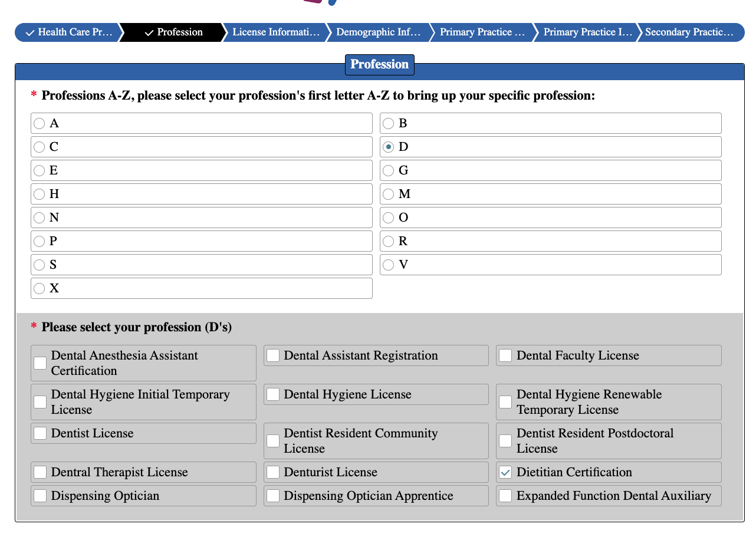Screen dimensions: 756x537
Task: Select the letter R radio button
Action: pyautogui.click(x=388, y=241)
